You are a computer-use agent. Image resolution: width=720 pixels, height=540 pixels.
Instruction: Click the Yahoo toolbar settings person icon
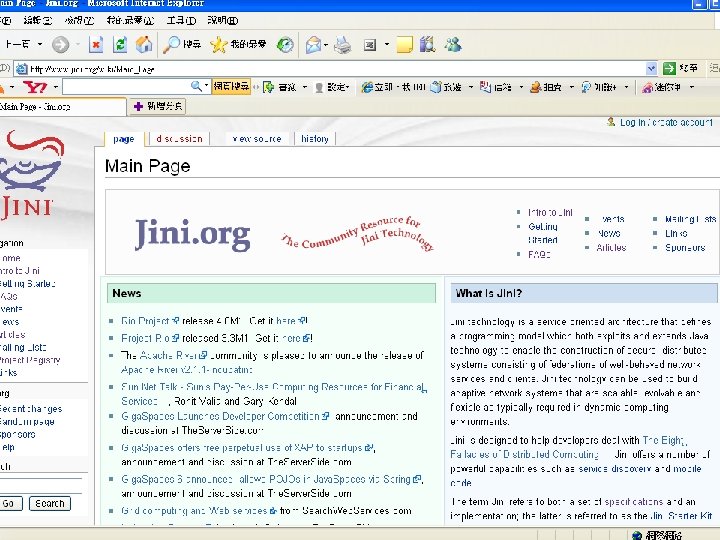[x=319, y=87]
